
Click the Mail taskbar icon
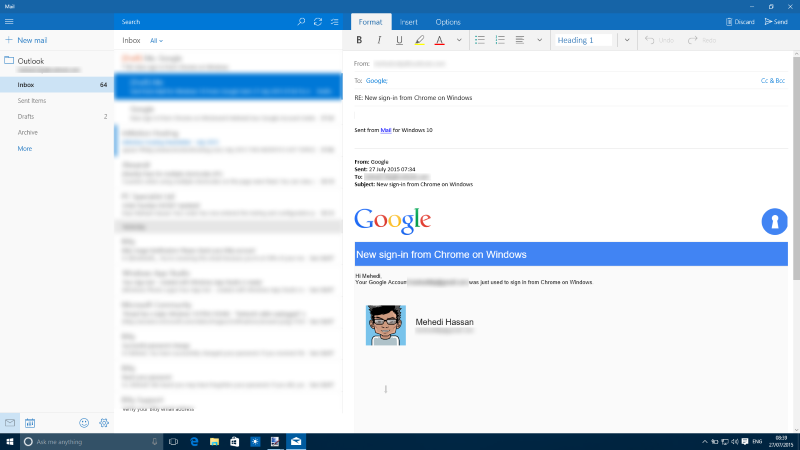pyautogui.click(x=296, y=442)
